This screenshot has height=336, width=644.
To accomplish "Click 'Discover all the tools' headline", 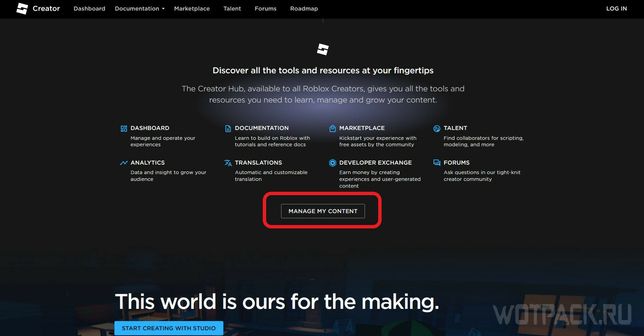I will (323, 70).
